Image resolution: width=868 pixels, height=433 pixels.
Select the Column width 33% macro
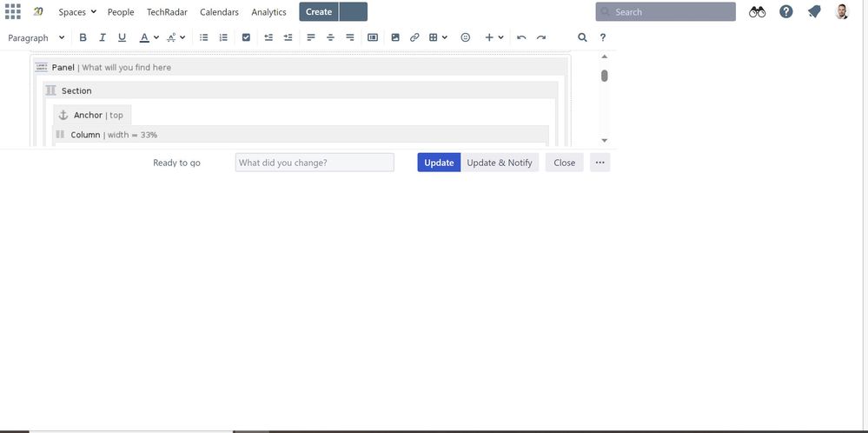click(301, 135)
